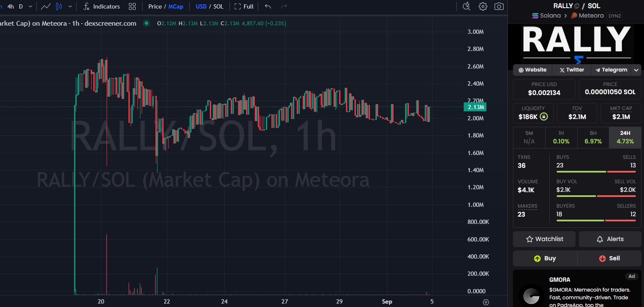Visit the token Website

pyautogui.click(x=532, y=70)
